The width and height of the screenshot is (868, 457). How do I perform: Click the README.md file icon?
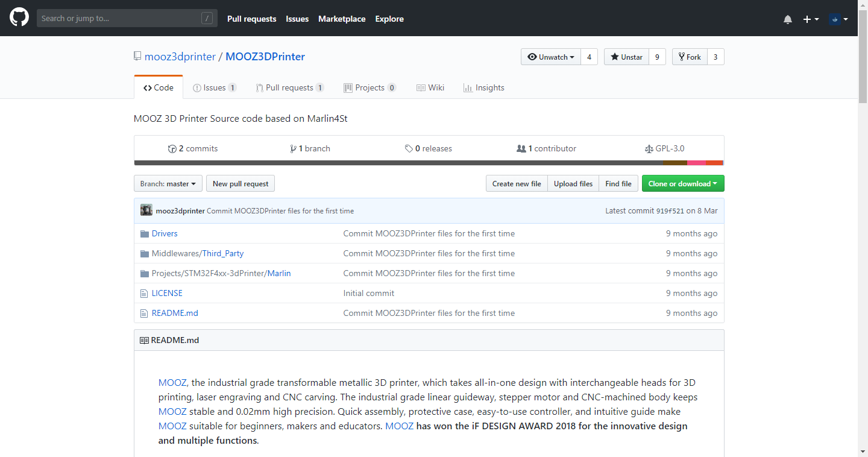coord(143,314)
